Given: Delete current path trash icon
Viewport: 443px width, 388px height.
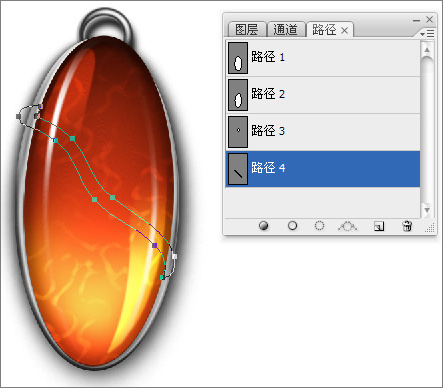Looking at the screenshot, I should pos(407,226).
